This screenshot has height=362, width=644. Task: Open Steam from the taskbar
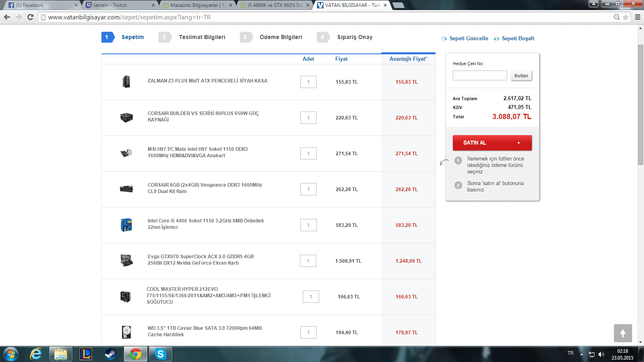coord(111,354)
